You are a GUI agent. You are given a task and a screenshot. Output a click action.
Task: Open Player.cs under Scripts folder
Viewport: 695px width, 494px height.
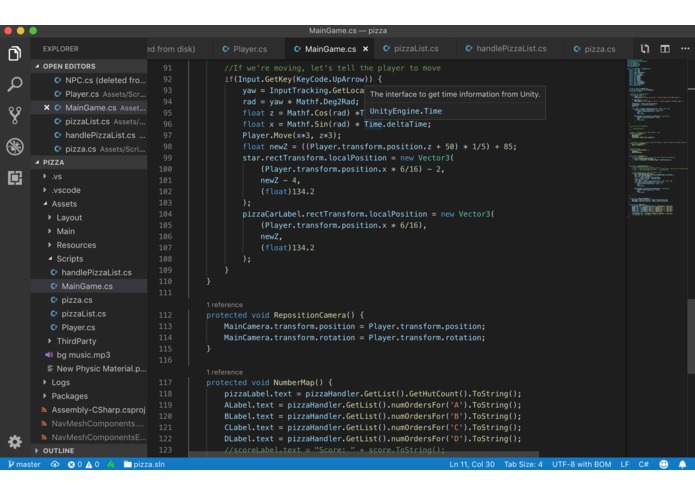(x=89, y=327)
